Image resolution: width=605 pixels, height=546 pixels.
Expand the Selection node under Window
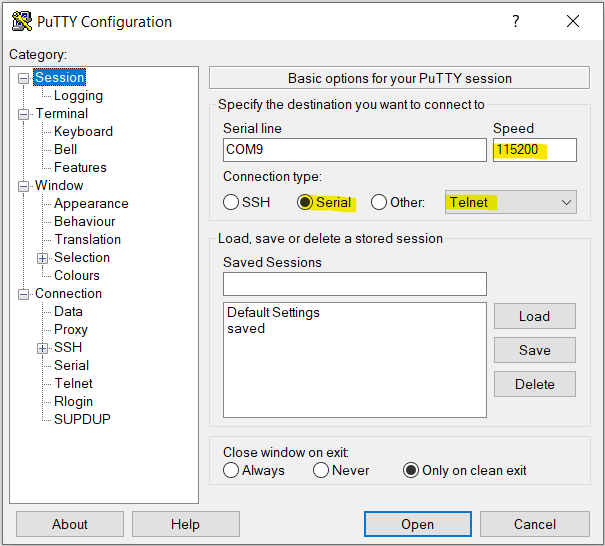[x=43, y=258]
